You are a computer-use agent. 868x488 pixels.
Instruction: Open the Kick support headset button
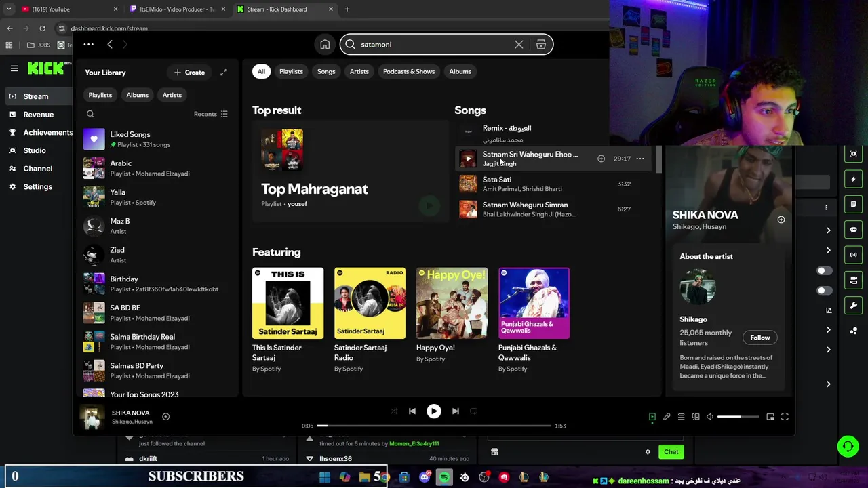pos(848,446)
